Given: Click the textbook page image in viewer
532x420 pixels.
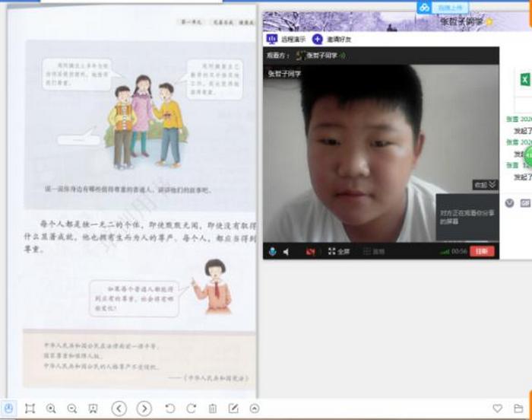Looking at the screenshot, I should point(132,201).
